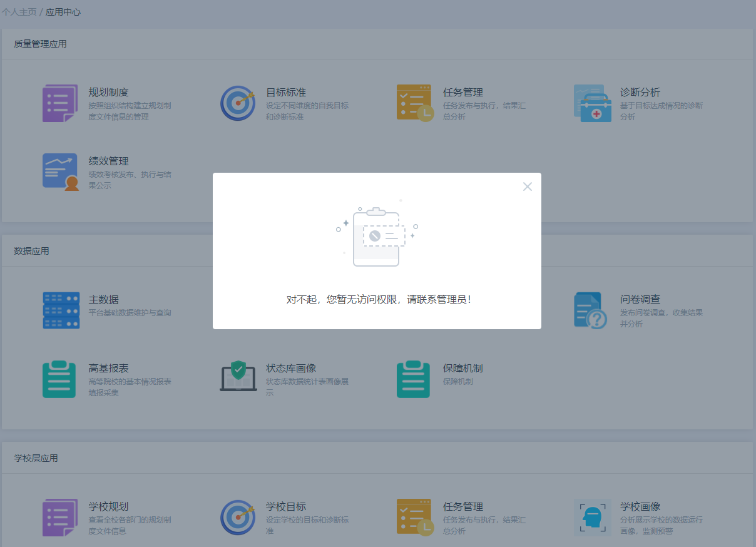
Task: Open the 绩效管理 title link
Action: point(108,161)
